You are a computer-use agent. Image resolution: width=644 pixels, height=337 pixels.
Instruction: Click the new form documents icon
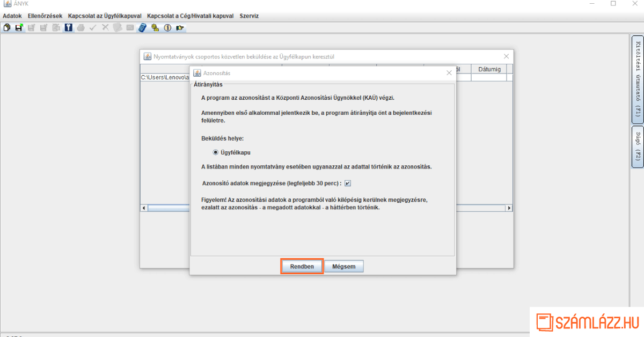coord(7,28)
